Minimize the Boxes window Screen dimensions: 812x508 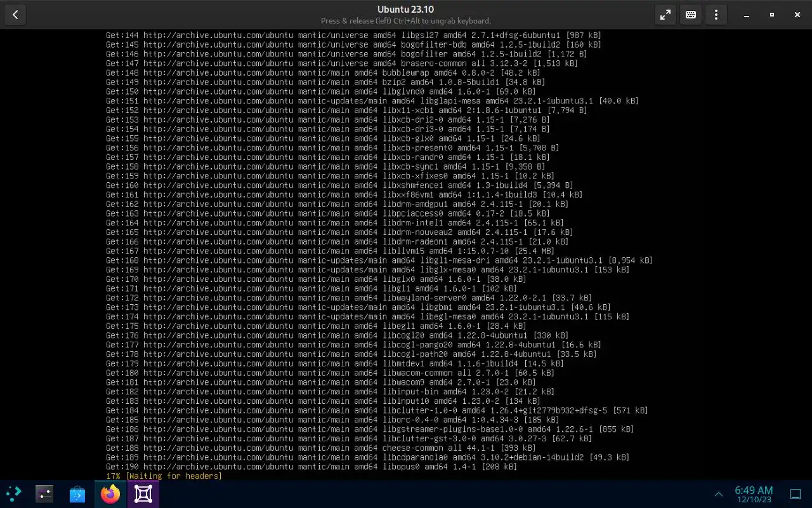coord(747,15)
